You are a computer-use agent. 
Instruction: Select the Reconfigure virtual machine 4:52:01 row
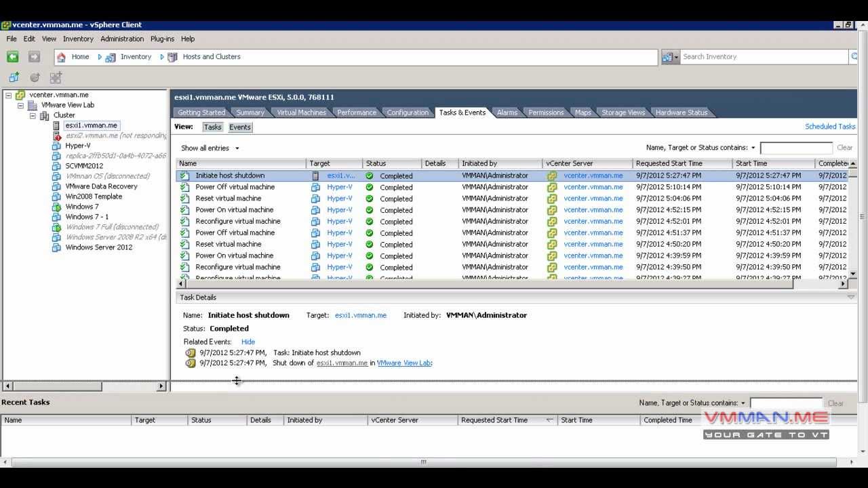512,222
